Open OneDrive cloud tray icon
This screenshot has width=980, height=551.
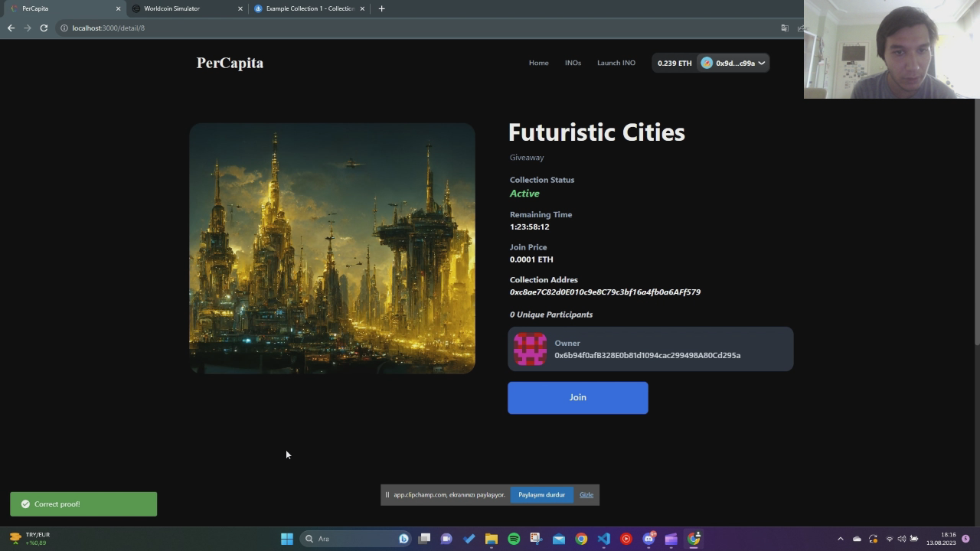857,539
